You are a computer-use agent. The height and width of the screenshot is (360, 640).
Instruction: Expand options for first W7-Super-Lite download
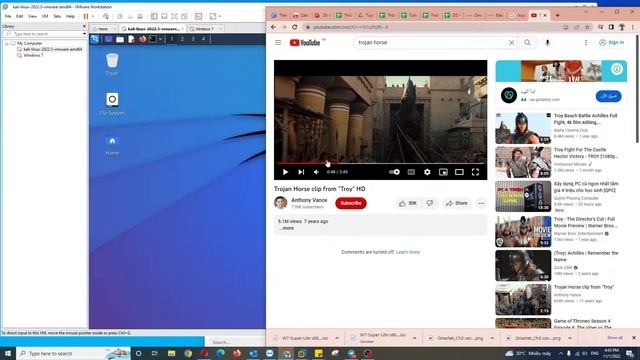[337, 338]
